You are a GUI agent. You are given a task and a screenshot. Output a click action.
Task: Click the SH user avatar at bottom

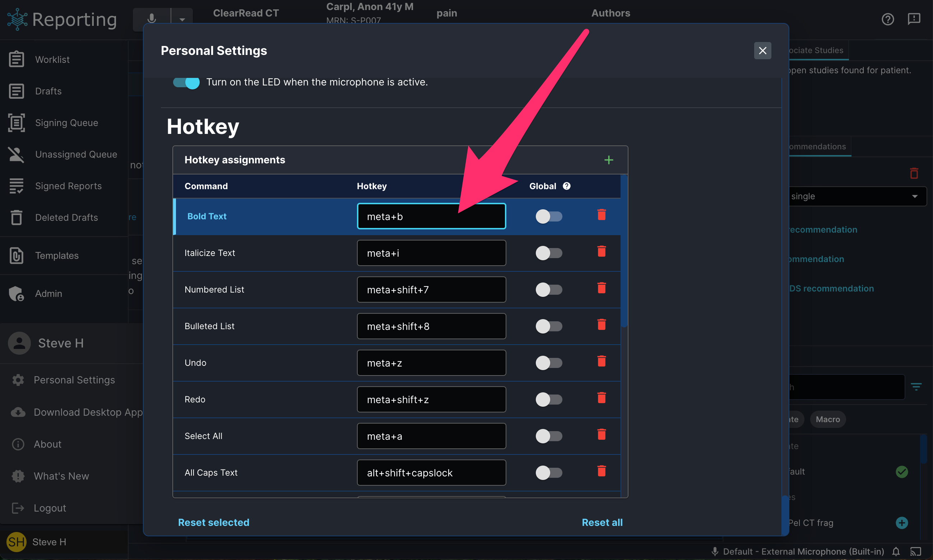pos(16,542)
